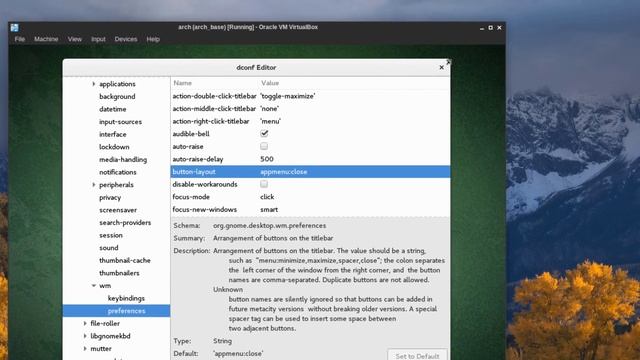Click the 'toggle-maximize' value
The height and width of the screenshot is (360, 640).
click(x=288, y=96)
